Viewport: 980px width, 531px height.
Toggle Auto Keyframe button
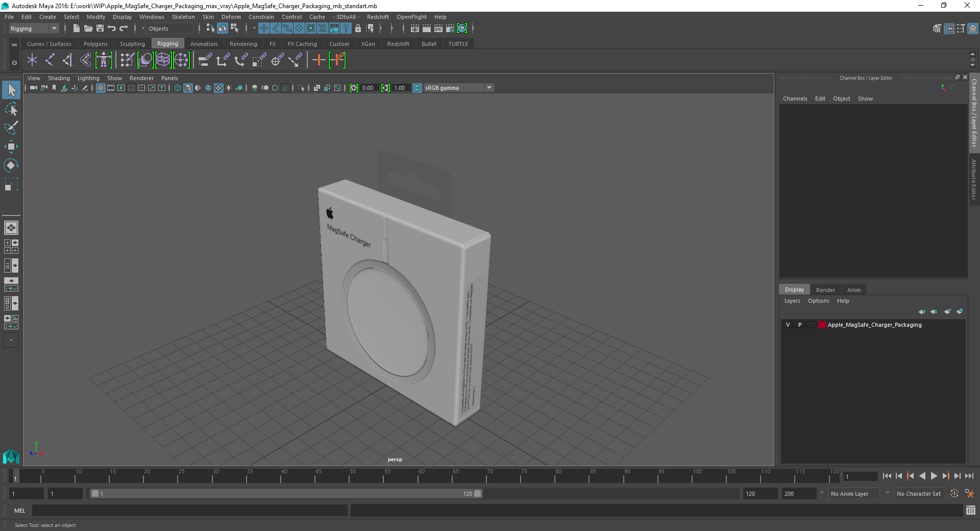pyautogui.click(x=954, y=494)
